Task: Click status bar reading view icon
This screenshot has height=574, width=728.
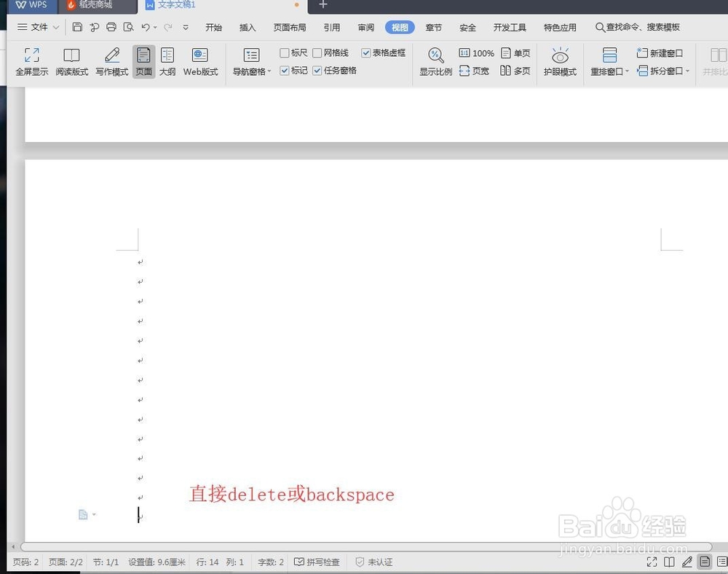Action: 669,562
